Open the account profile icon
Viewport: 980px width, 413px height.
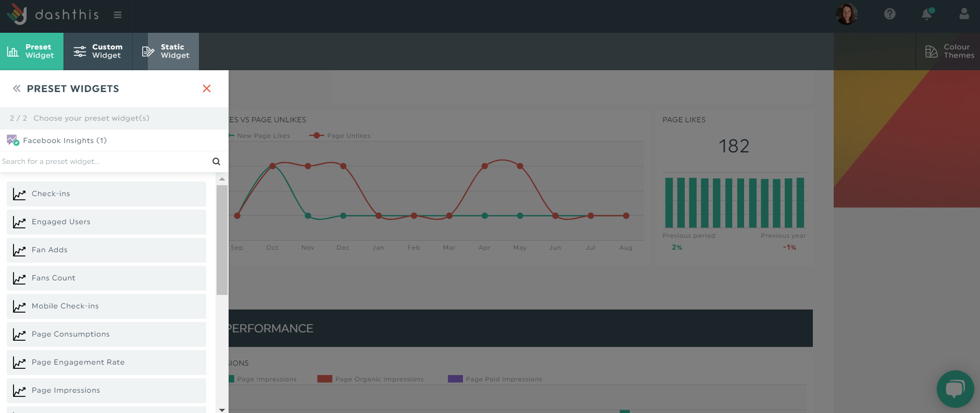(x=964, y=14)
